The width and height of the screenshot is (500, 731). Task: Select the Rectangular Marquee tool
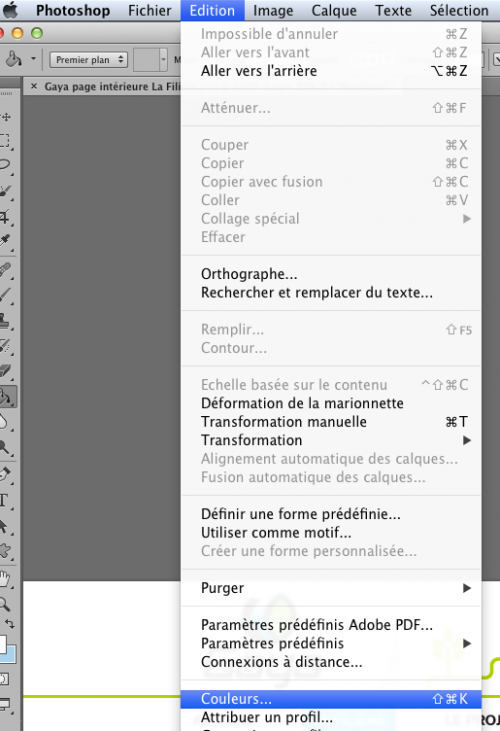(x=5, y=141)
